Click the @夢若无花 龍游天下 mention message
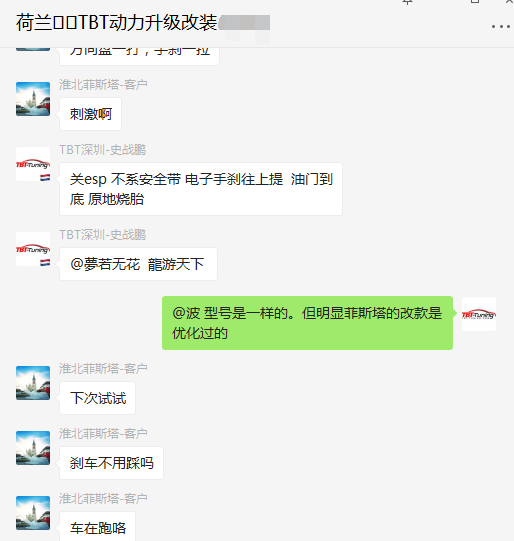 (x=138, y=264)
